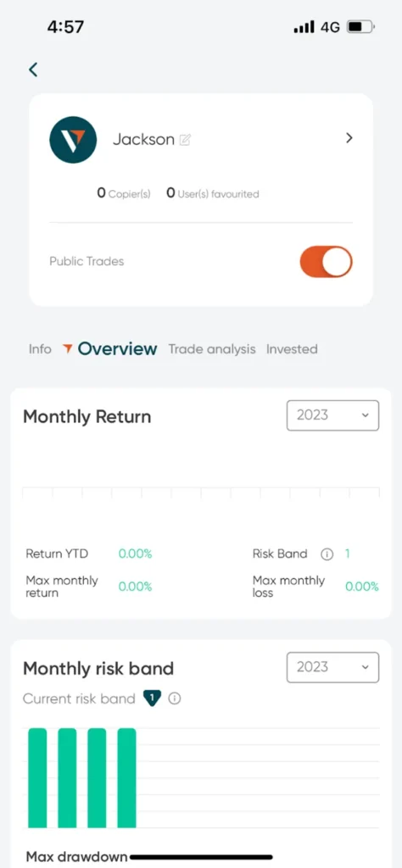Click the current risk band shield badge

pos(152,699)
